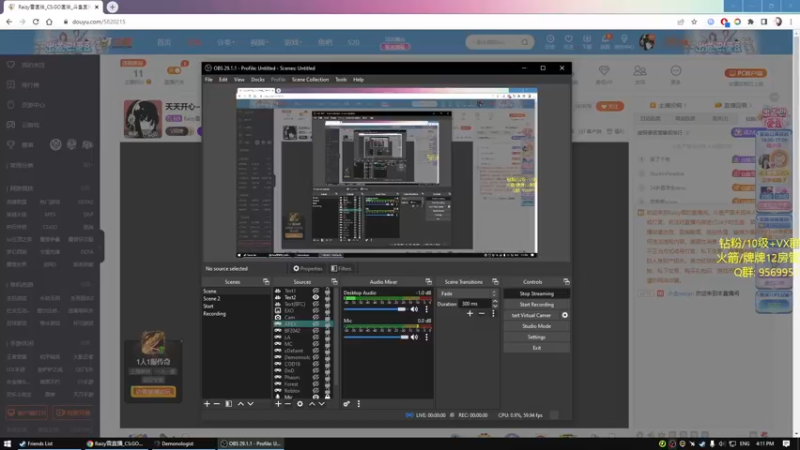Mute the Desktop Audio speaker icon
The height and width of the screenshot is (450, 800).
point(414,309)
